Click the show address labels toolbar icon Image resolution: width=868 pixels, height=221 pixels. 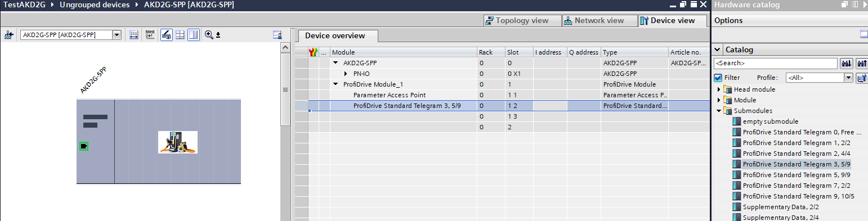tap(134, 35)
